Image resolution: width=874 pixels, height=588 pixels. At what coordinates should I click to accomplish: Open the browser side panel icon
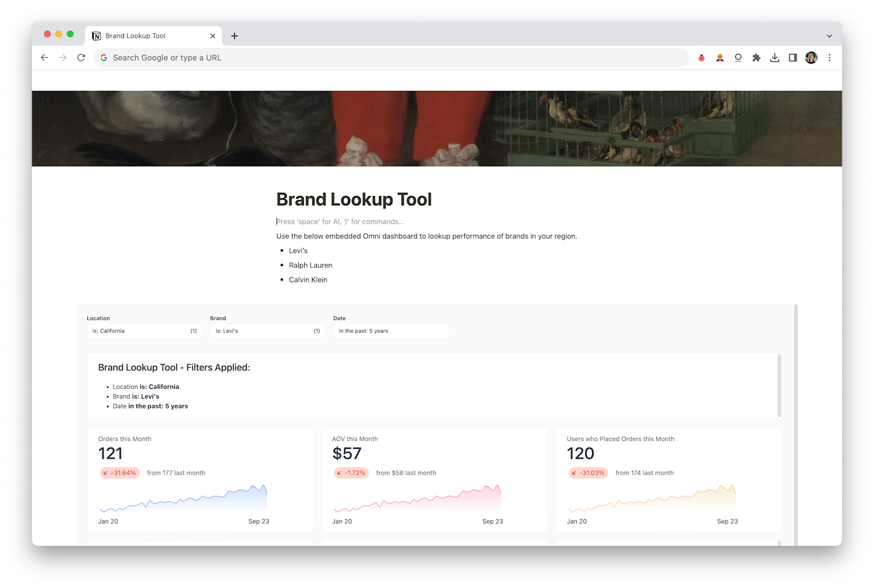point(793,57)
